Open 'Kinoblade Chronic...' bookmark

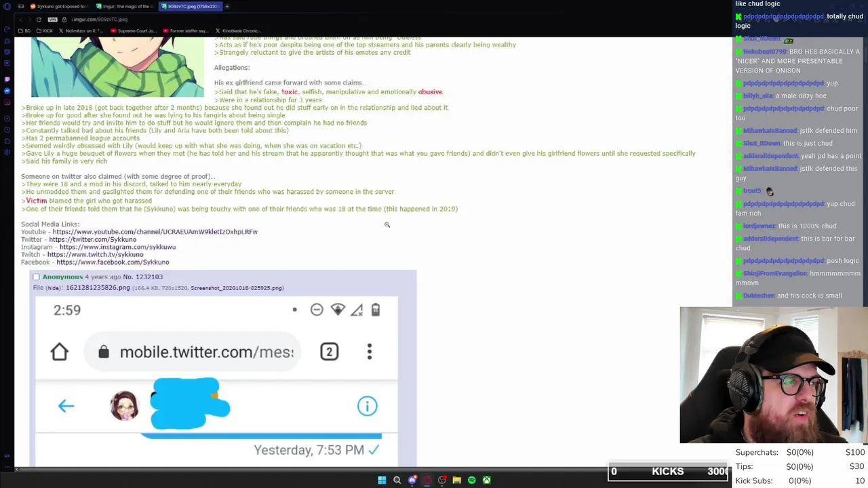[238, 30]
